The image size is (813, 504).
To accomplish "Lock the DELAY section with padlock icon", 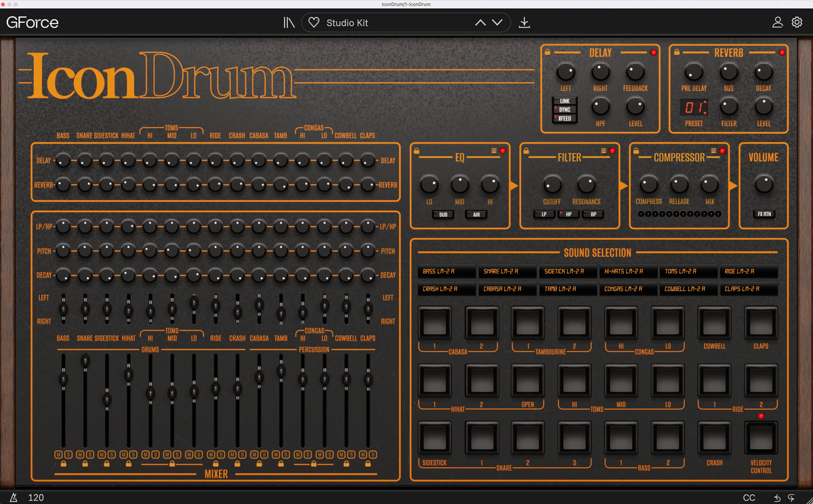I will pyautogui.click(x=547, y=51).
